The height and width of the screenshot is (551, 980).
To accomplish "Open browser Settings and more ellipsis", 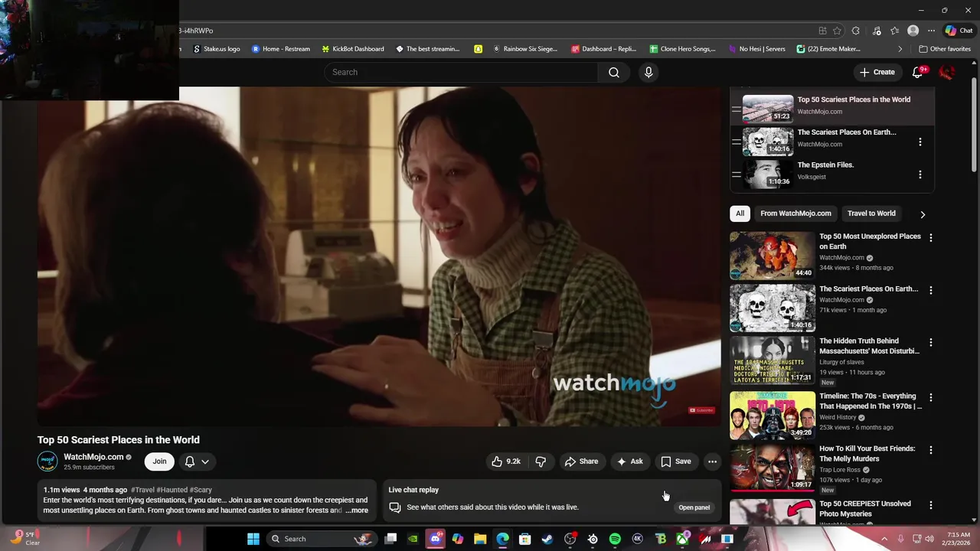I will click(x=931, y=31).
